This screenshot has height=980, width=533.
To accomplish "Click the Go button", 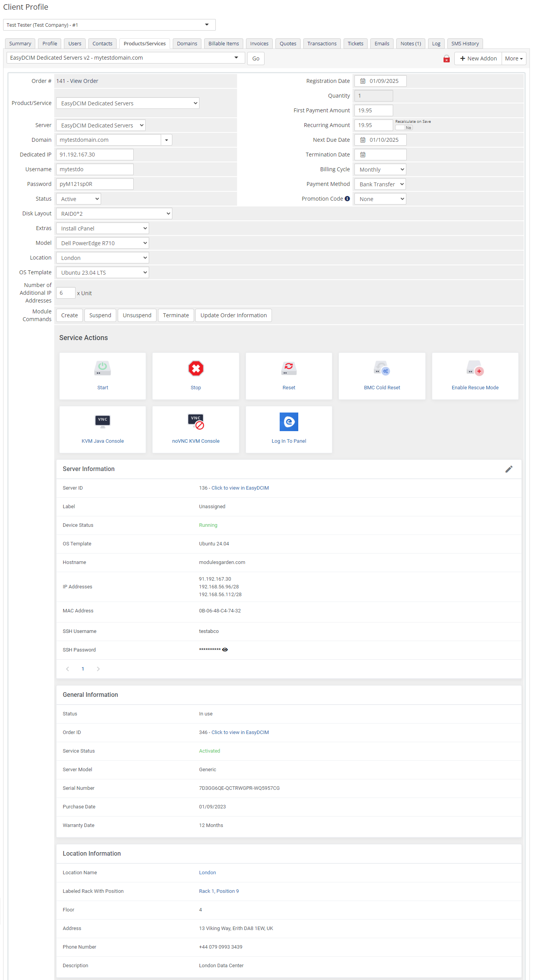I will 256,58.
